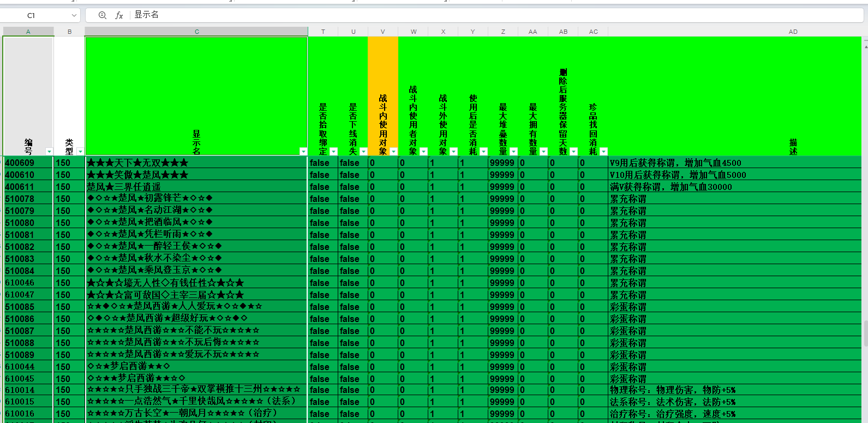
Task: Open the filter arrow on 是否下线消失 header
Action: click(x=363, y=151)
